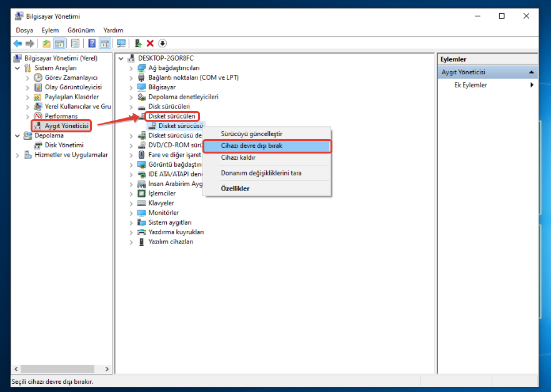Click the left pane horizontal scrollbar right arrow
The height and width of the screenshot is (392, 551).
pyautogui.click(x=107, y=370)
